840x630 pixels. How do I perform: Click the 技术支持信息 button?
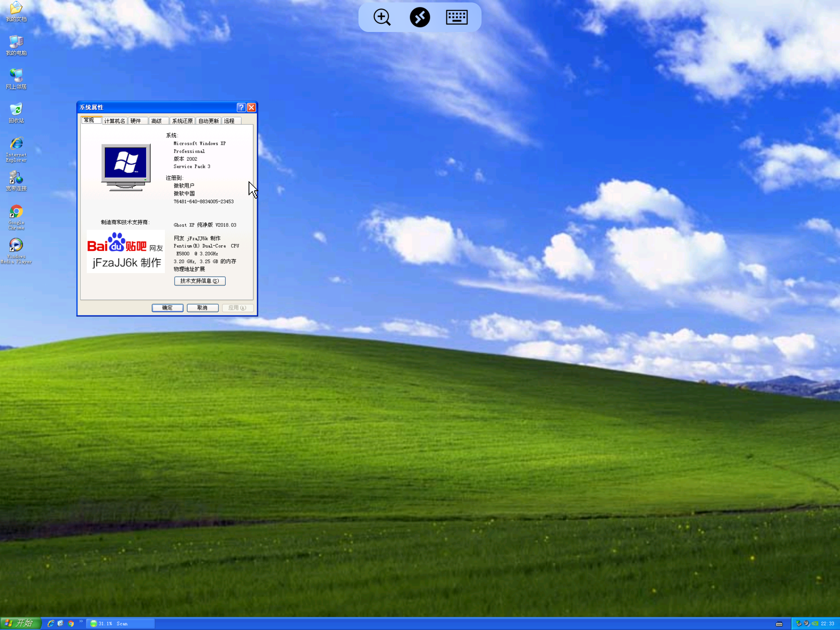click(x=200, y=281)
